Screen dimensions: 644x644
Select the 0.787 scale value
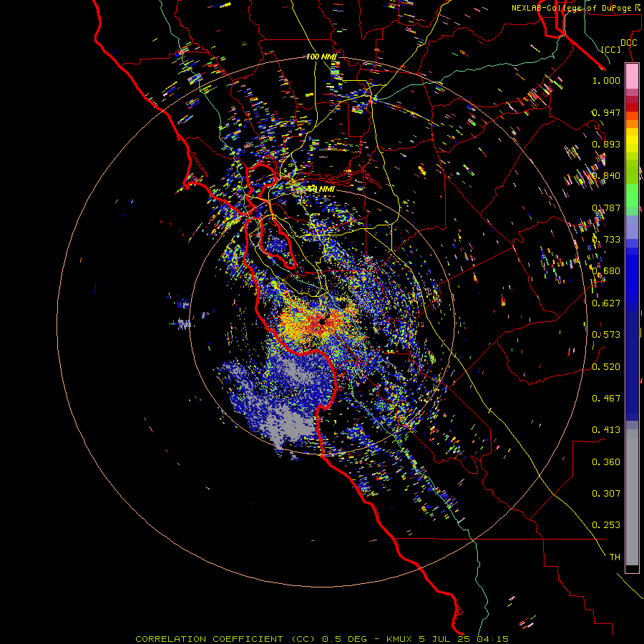606,208
